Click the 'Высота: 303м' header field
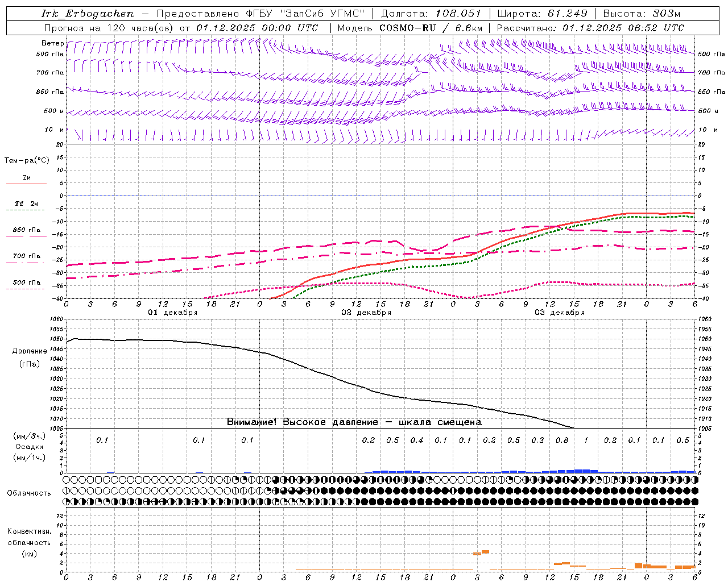Viewport: 728px width, 582px height. 642,14
